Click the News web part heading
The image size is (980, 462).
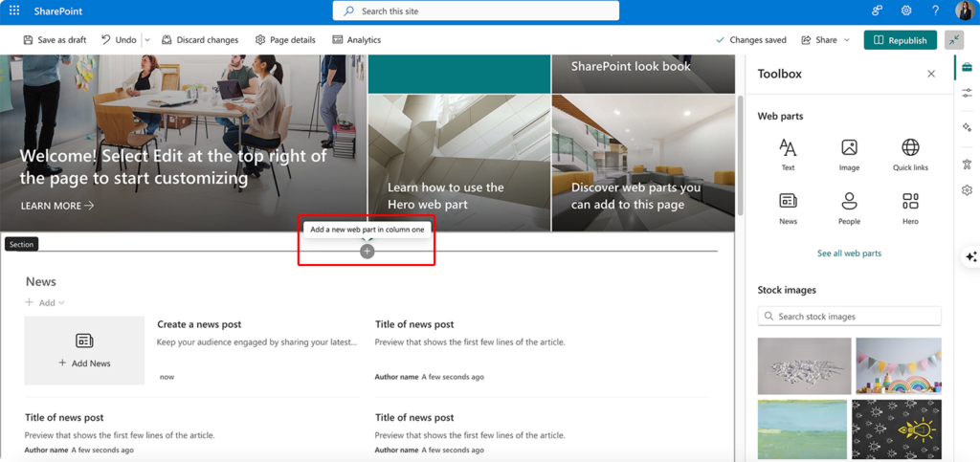[x=41, y=281]
